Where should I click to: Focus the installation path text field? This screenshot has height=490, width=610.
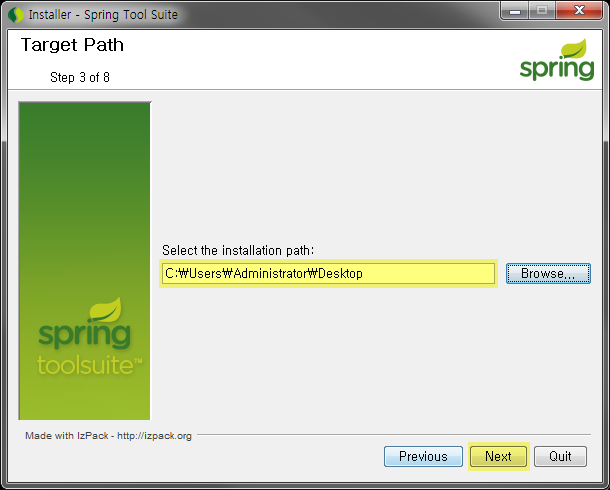(x=328, y=273)
